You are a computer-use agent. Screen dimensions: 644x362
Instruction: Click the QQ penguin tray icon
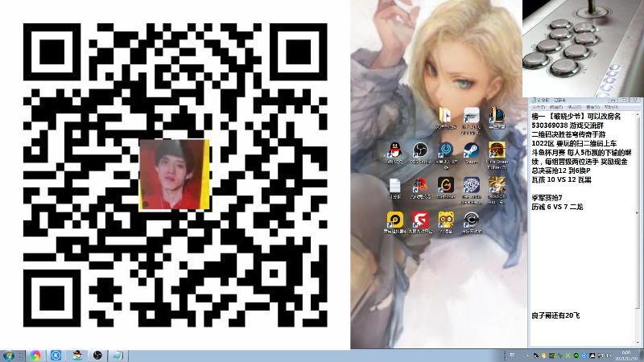535,356
